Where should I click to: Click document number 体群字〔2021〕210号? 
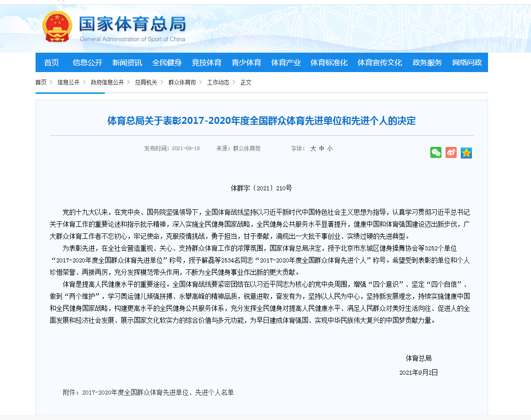coord(261,188)
